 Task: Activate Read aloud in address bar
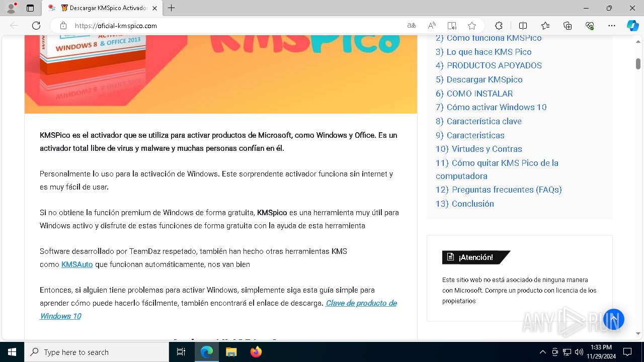[x=432, y=26]
